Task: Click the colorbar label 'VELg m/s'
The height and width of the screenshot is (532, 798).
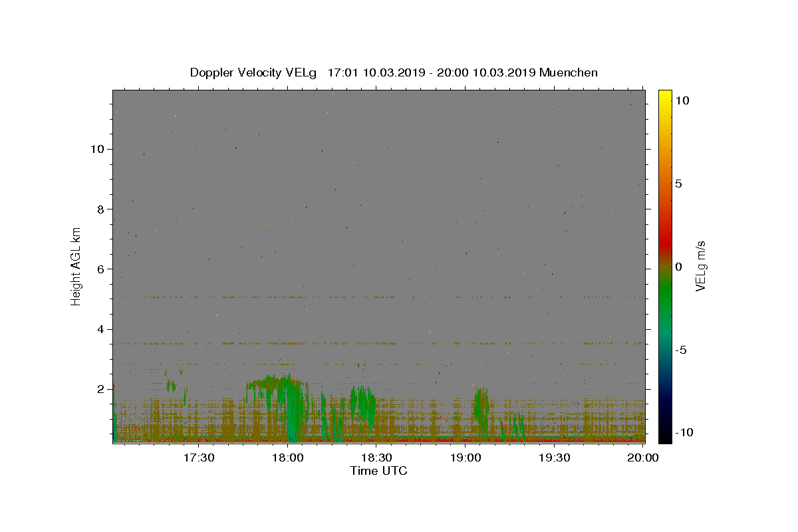Action: click(700, 266)
